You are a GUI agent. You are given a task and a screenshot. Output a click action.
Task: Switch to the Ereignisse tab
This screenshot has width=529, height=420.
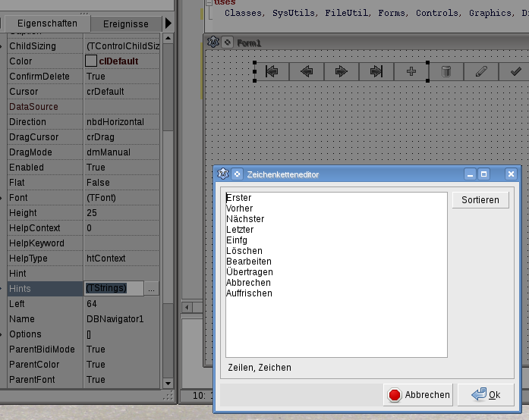point(126,24)
